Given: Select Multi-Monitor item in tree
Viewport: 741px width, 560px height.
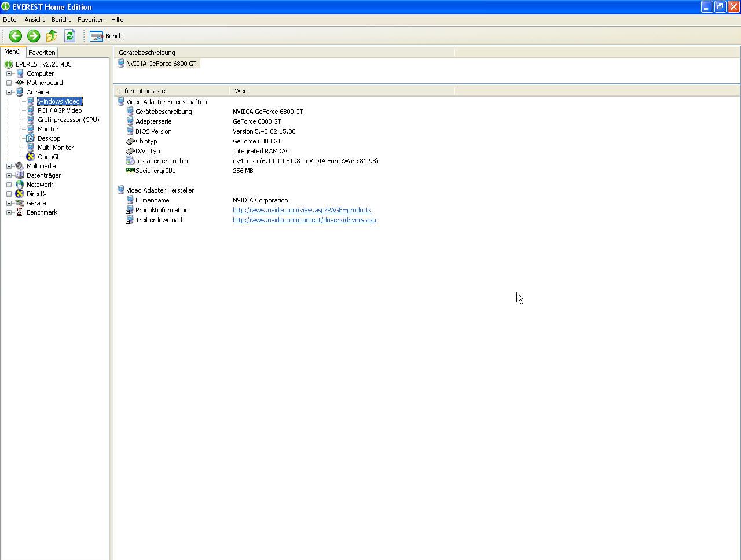Looking at the screenshot, I should 56,148.
